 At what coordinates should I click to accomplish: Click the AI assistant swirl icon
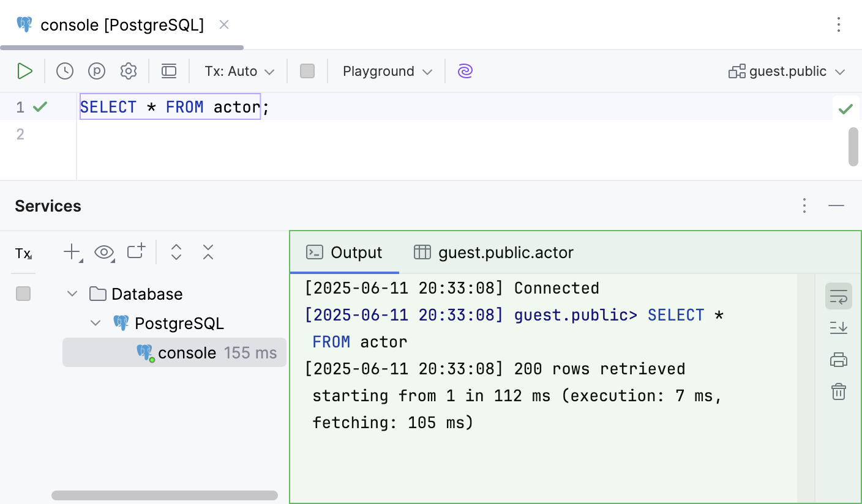tap(465, 72)
